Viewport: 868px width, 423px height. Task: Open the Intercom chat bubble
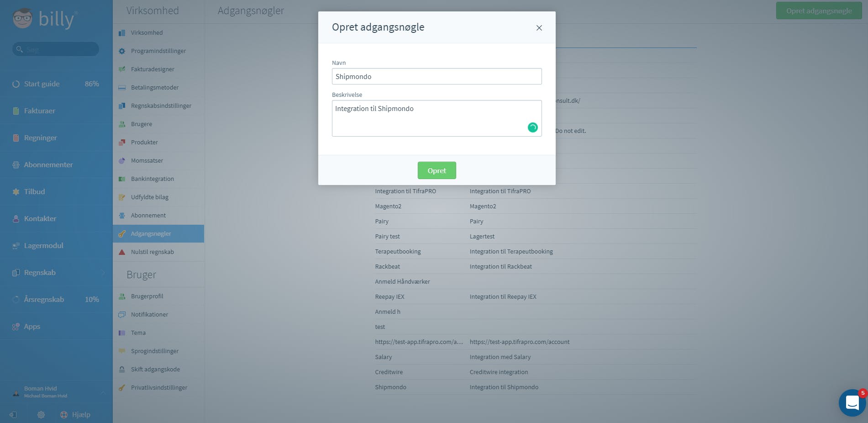[852, 403]
